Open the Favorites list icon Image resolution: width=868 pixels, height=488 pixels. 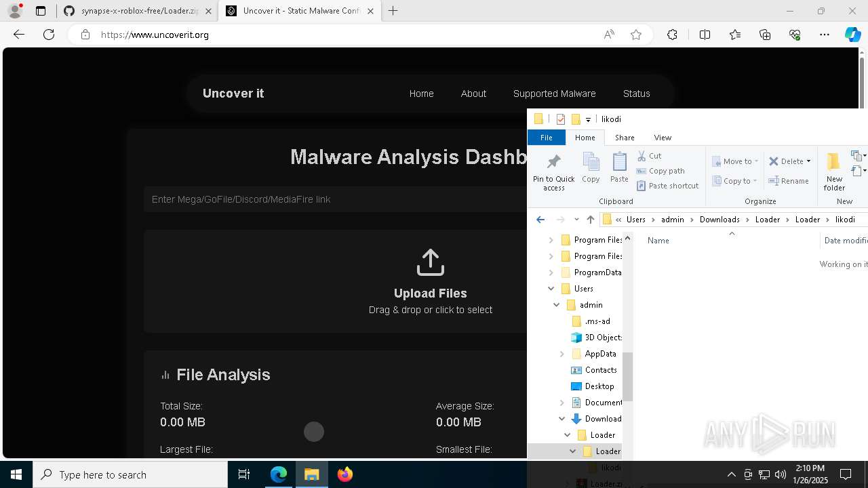coord(735,35)
